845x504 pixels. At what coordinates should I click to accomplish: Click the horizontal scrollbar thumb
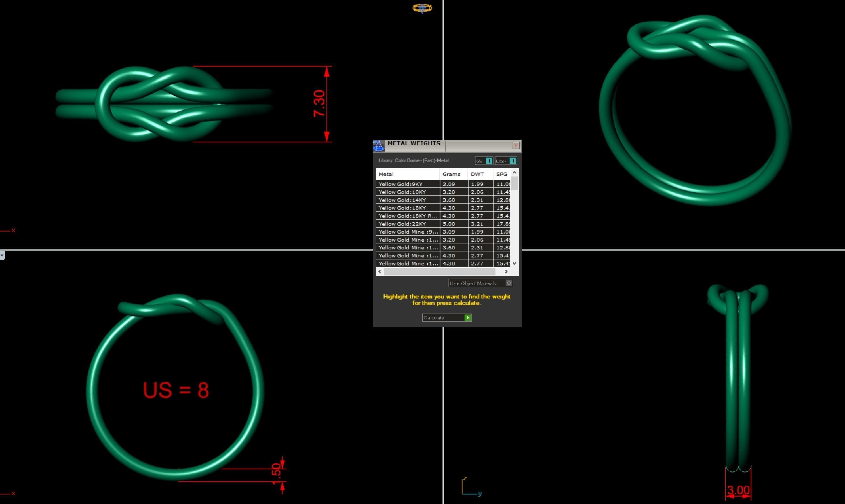[x=440, y=271]
